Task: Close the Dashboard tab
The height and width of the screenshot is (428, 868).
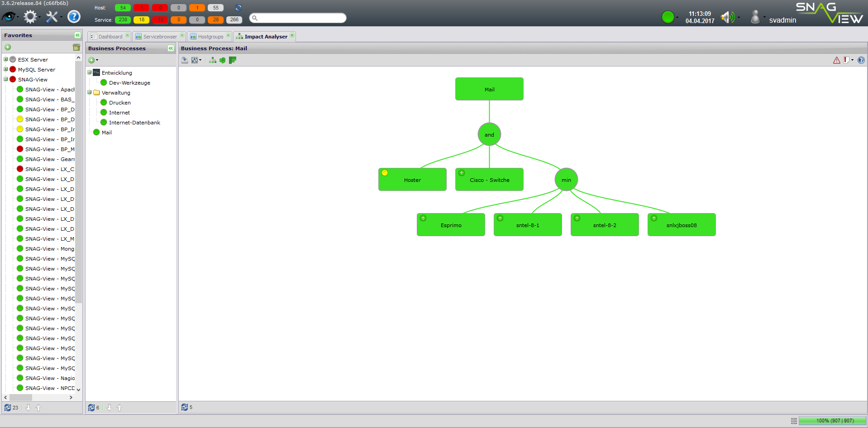Action: (128, 35)
